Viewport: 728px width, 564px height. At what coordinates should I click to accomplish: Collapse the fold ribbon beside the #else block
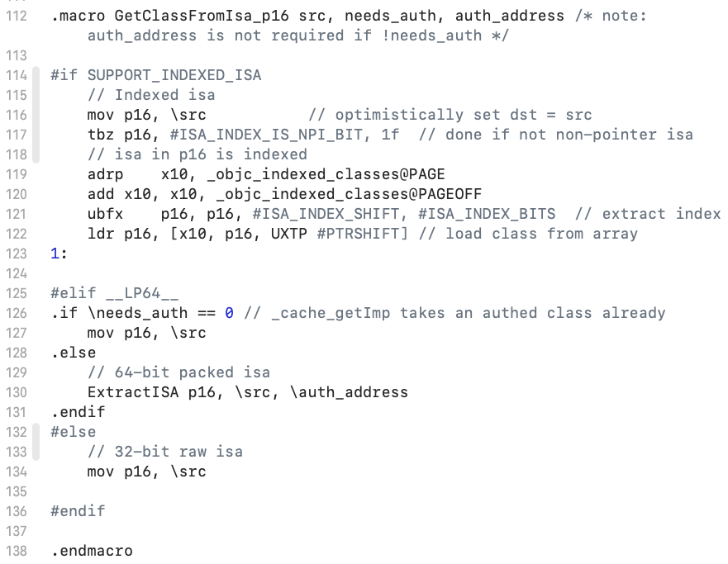pos(36,442)
